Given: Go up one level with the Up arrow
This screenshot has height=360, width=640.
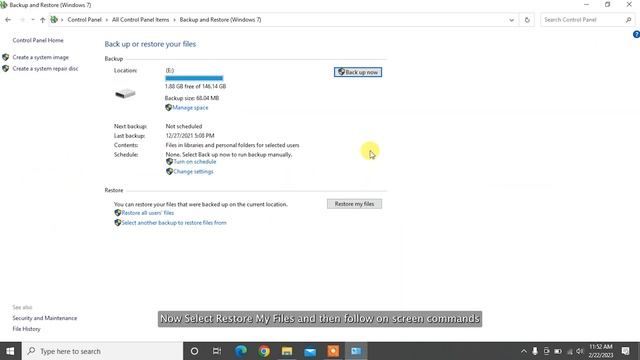Looking at the screenshot, I should click(42, 20).
